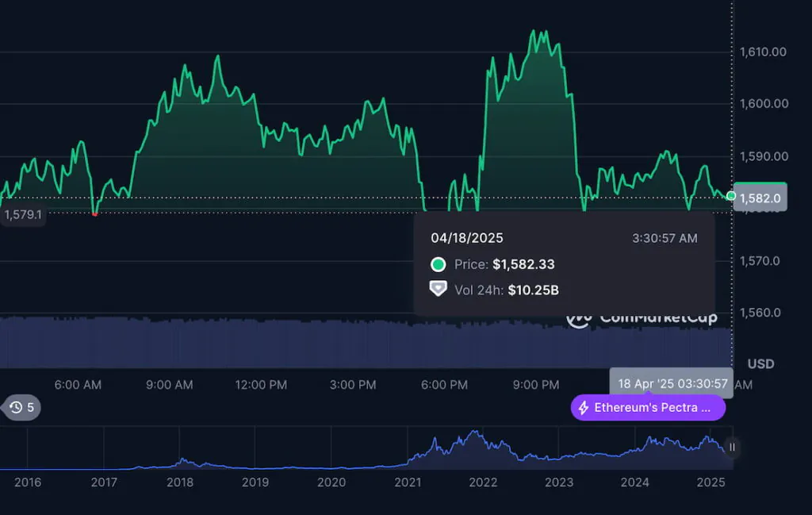812x515 pixels.
Task: Click 2016 on the overview timeline
Action: (28, 482)
